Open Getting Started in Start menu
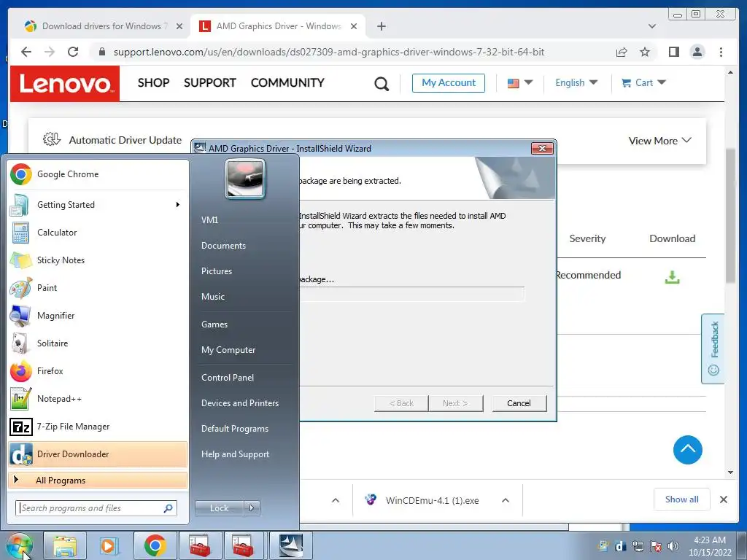Screen dimensions: 747x560 [98, 205]
